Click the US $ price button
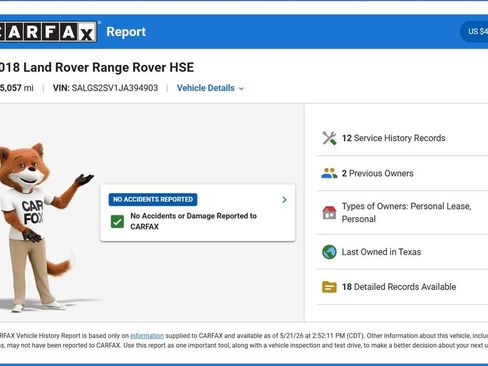Screen dimensions: 488x366 [x=474, y=32]
